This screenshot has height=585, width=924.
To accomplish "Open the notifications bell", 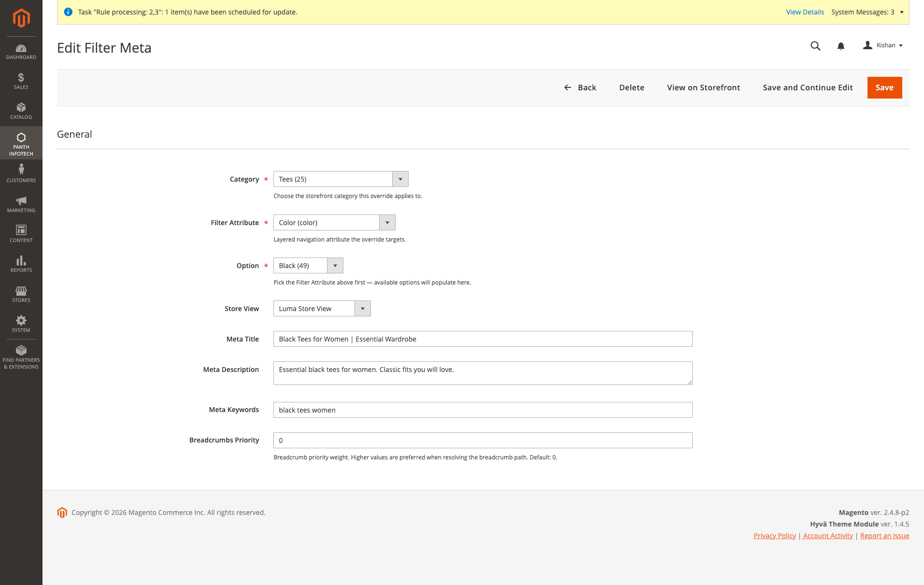I will tap(840, 46).
